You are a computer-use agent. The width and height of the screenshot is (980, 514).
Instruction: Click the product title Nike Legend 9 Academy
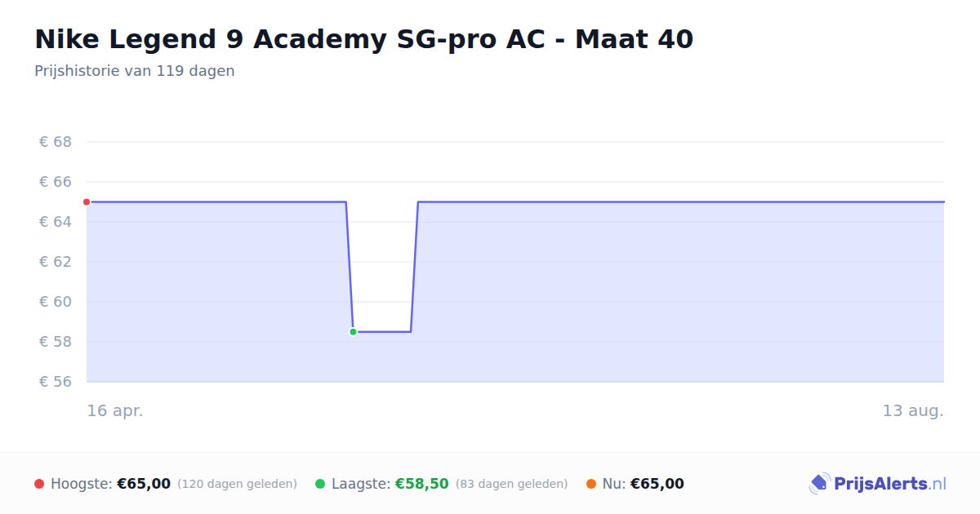[x=364, y=39]
